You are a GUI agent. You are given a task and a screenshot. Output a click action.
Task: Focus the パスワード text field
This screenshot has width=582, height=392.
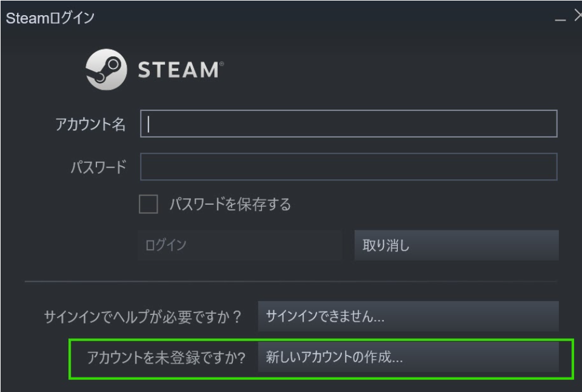point(349,167)
